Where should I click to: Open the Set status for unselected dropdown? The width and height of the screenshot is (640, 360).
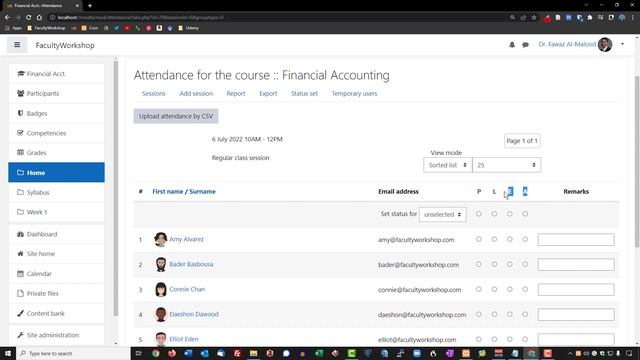pos(442,214)
